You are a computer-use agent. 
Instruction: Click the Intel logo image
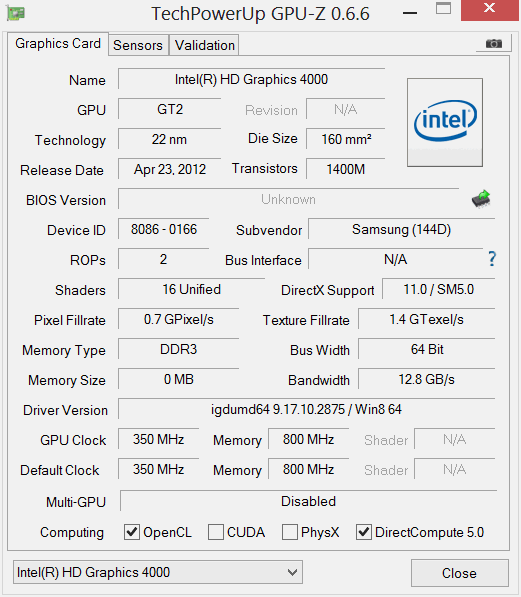point(445,123)
